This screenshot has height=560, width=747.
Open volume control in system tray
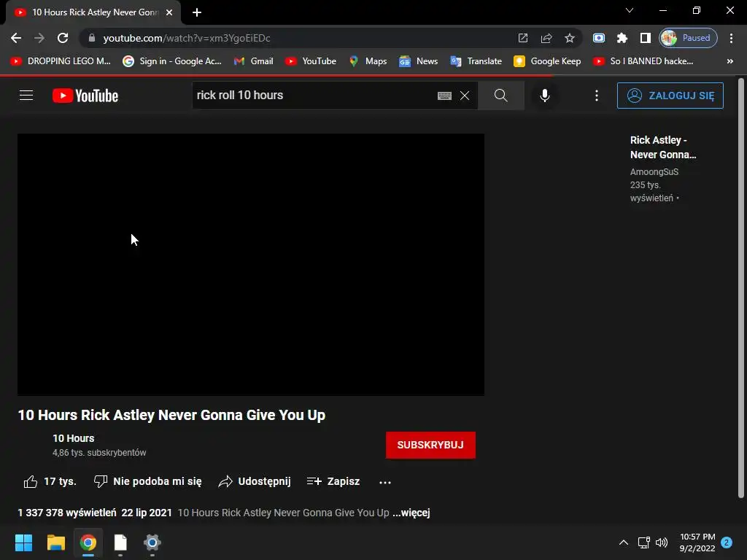tap(661, 542)
